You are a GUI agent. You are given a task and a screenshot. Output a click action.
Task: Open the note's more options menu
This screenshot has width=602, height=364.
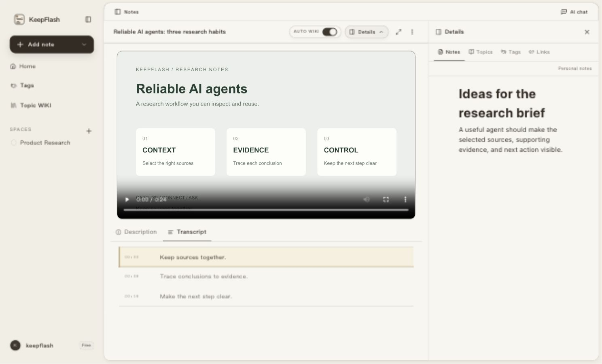click(412, 32)
